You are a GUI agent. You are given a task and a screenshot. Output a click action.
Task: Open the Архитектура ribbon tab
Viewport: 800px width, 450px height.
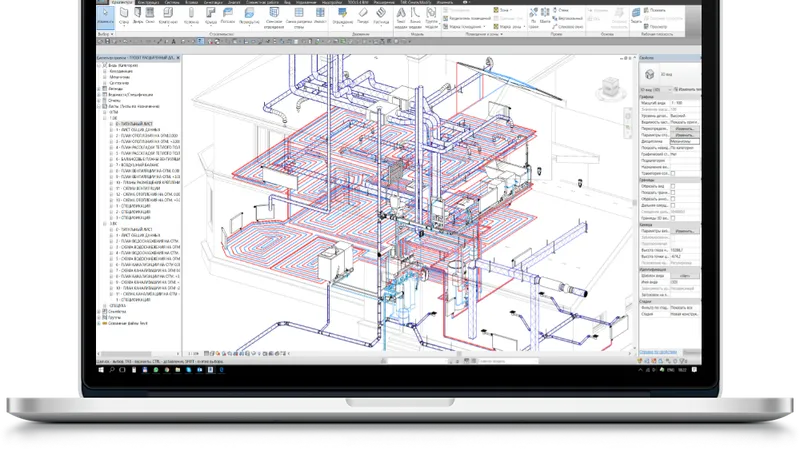(122, 3)
